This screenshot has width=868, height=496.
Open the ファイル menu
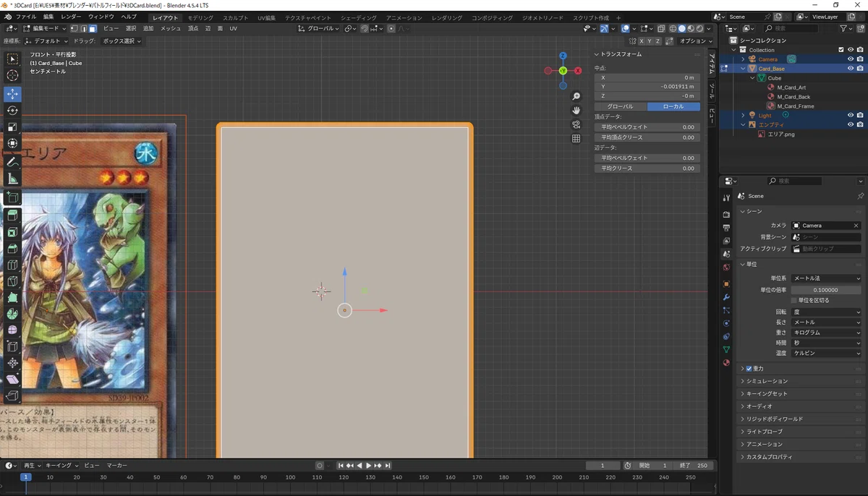tap(26, 17)
